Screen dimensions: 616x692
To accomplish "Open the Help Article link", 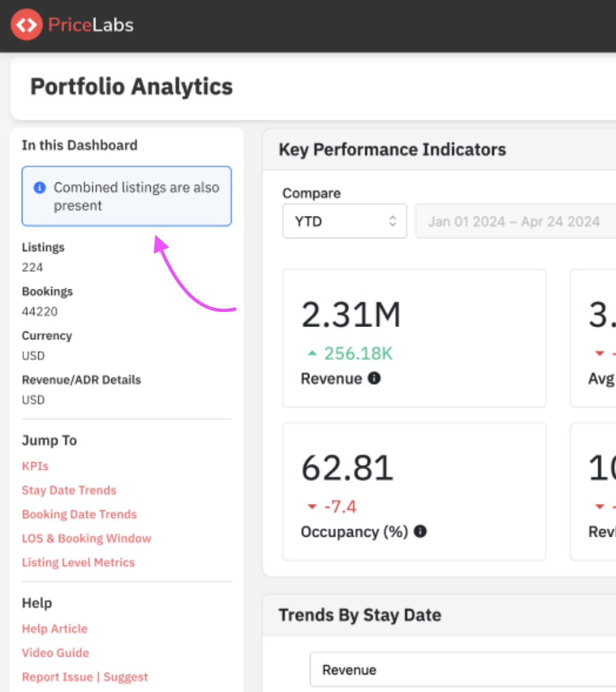I will pyautogui.click(x=55, y=629).
